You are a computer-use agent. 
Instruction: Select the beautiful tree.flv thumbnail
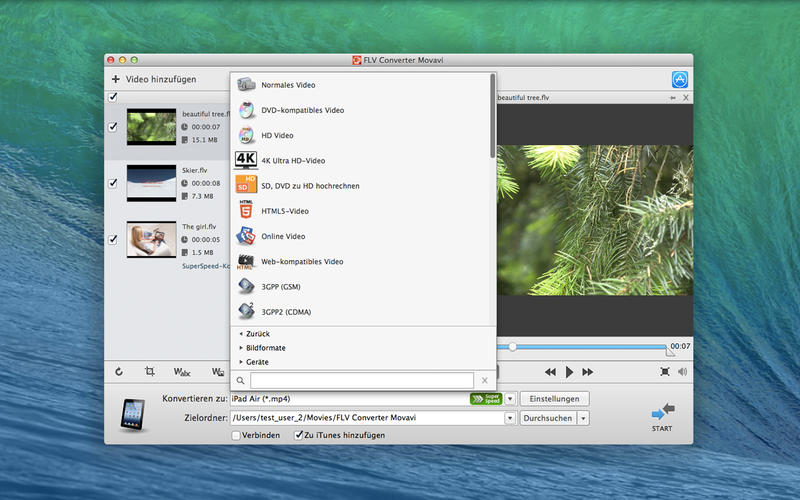pos(152,127)
